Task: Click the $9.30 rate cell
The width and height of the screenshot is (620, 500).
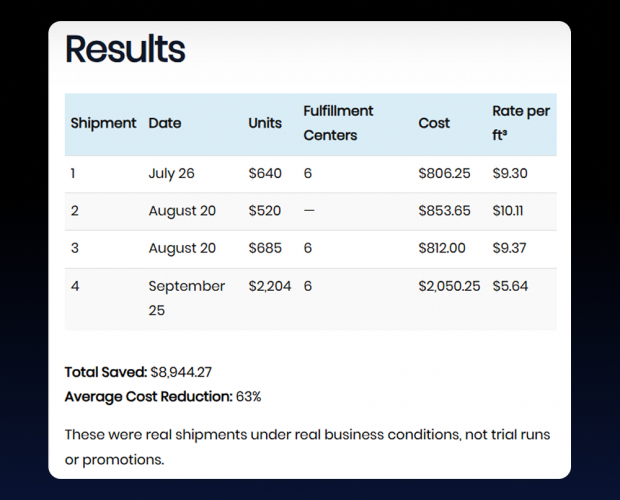Action: tap(510, 174)
